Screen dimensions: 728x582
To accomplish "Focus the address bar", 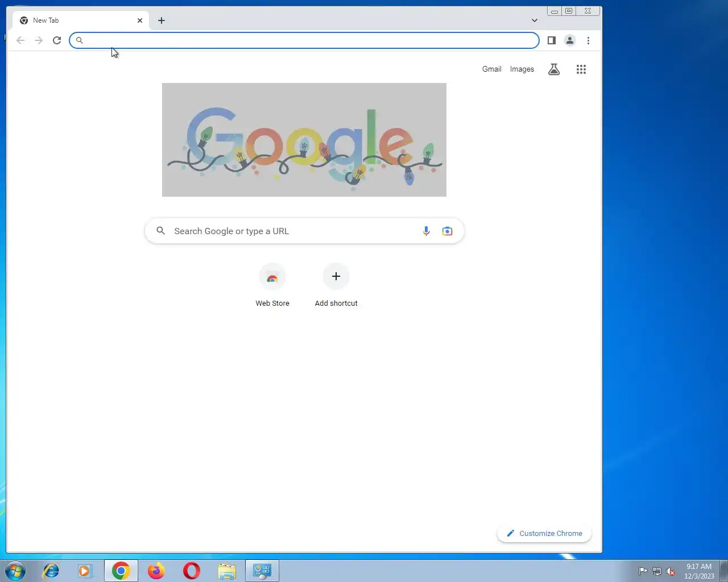I will pos(304,40).
